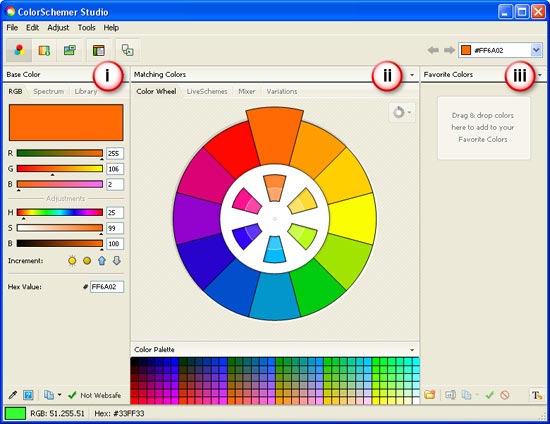The height and width of the screenshot is (424, 550).
Task: Open the Tools menu
Action: tap(86, 27)
